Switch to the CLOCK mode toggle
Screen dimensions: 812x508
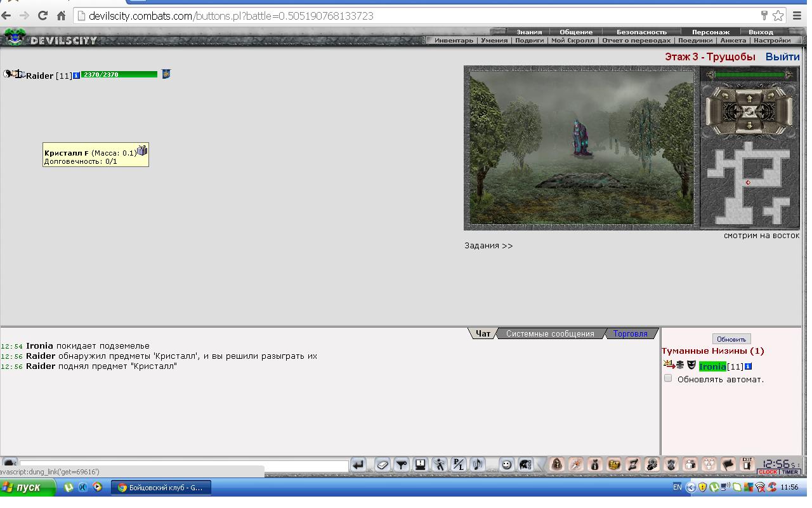[x=768, y=472]
